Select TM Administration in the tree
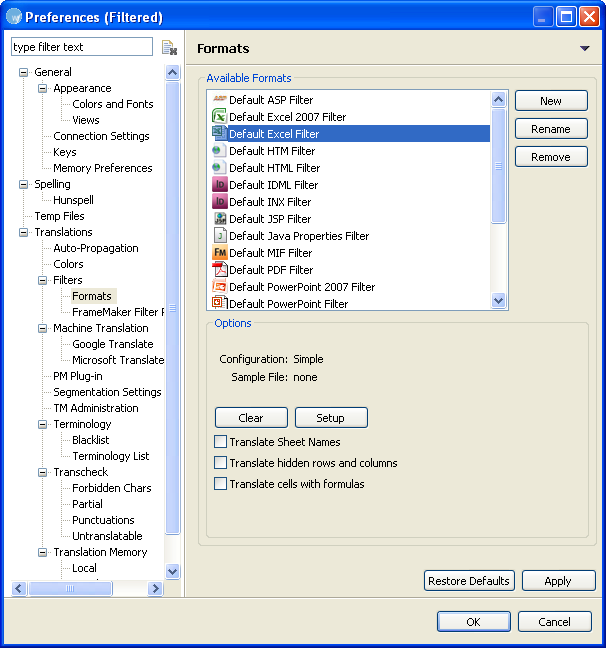The image size is (606, 648). click(96, 408)
